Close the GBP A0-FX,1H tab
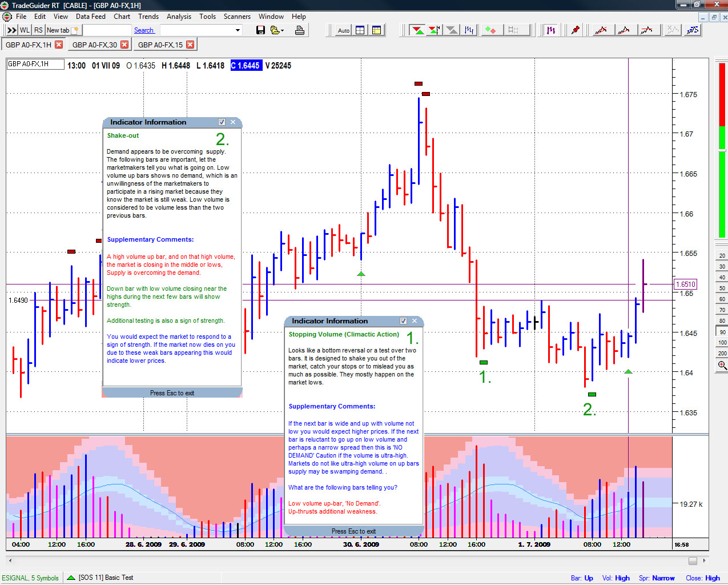This screenshot has width=728, height=585. click(x=59, y=45)
